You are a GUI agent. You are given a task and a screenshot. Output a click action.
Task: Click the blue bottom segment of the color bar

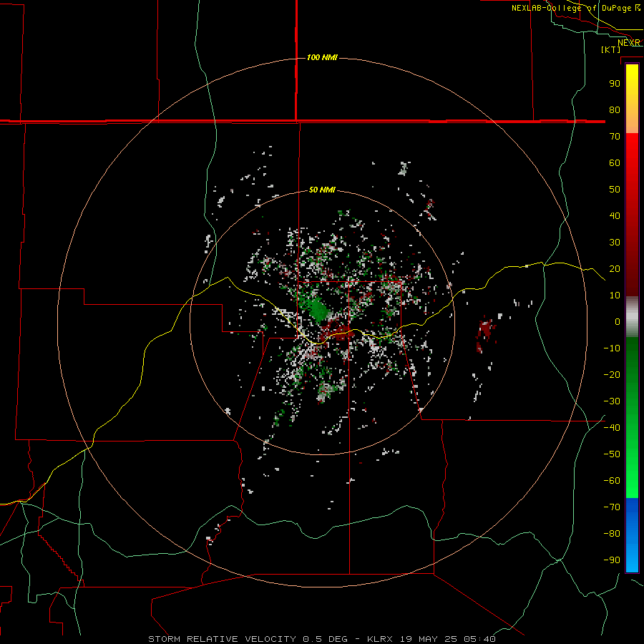tap(632, 535)
